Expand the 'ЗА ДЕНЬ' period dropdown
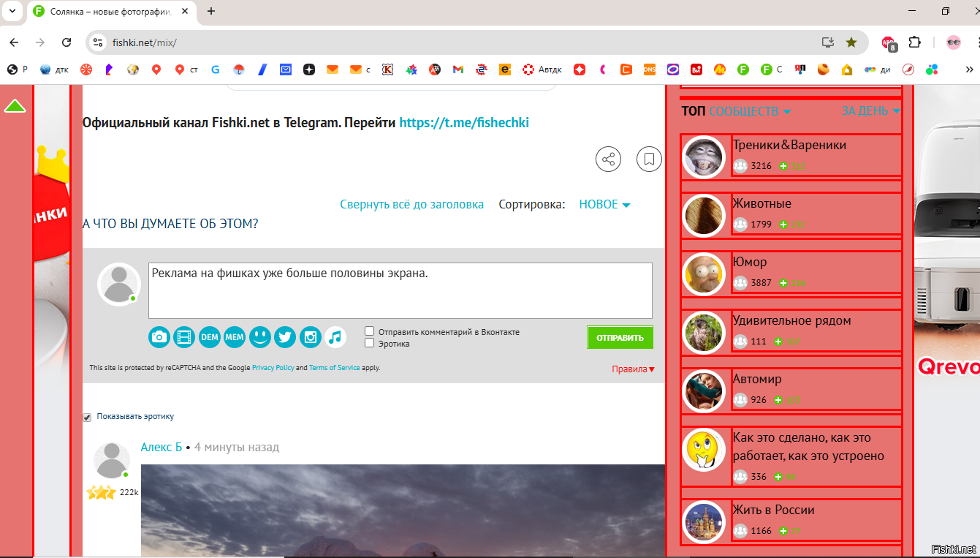980x558 pixels. 870,111
